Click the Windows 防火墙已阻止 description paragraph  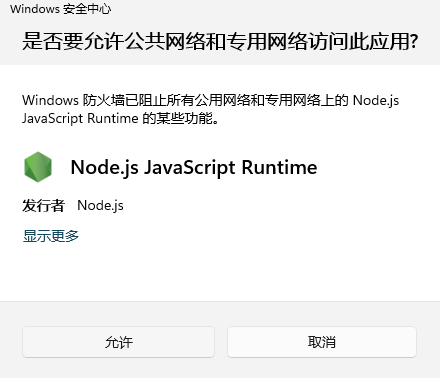[210, 109]
